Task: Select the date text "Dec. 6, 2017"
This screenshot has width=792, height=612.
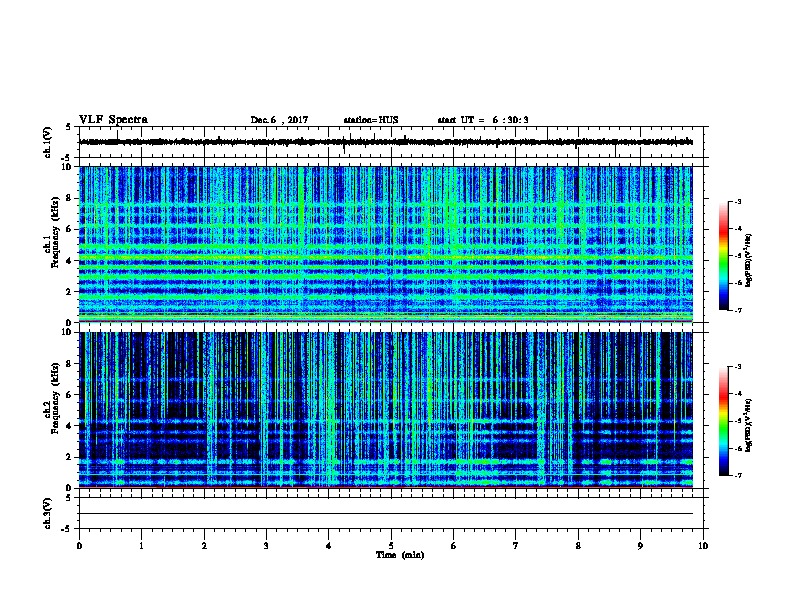Action: (x=279, y=120)
